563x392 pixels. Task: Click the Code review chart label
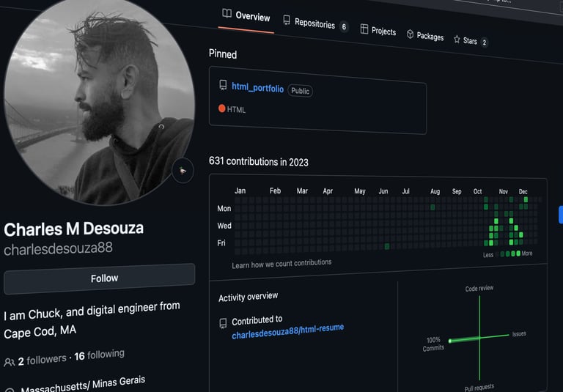pyautogui.click(x=479, y=289)
